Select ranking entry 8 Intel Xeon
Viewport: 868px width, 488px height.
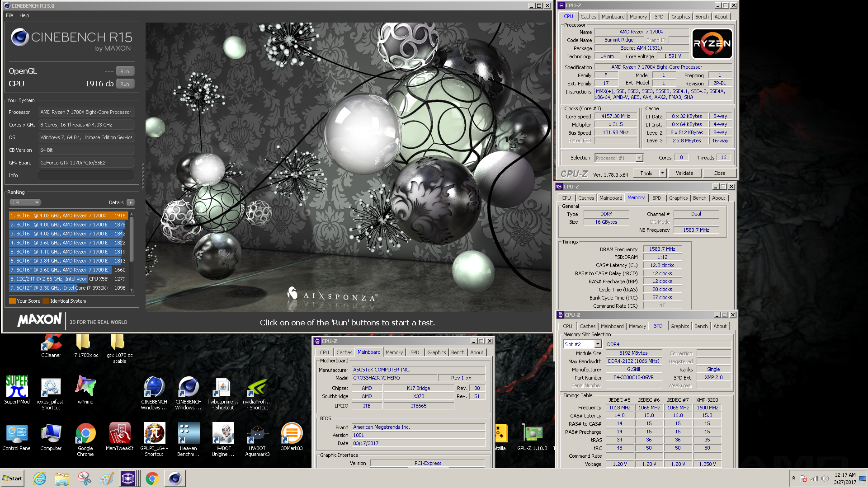point(68,279)
